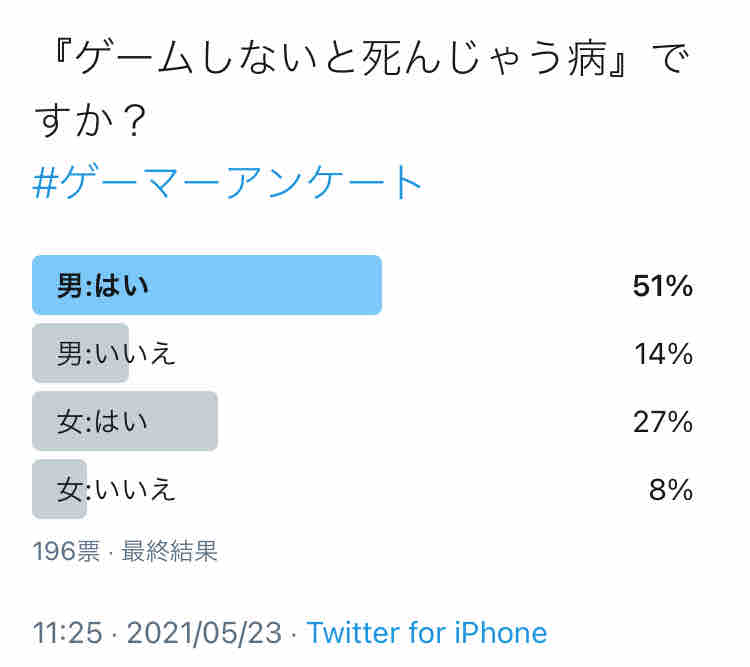
Task: Click the 女:はい option label text
Action: coord(102,422)
